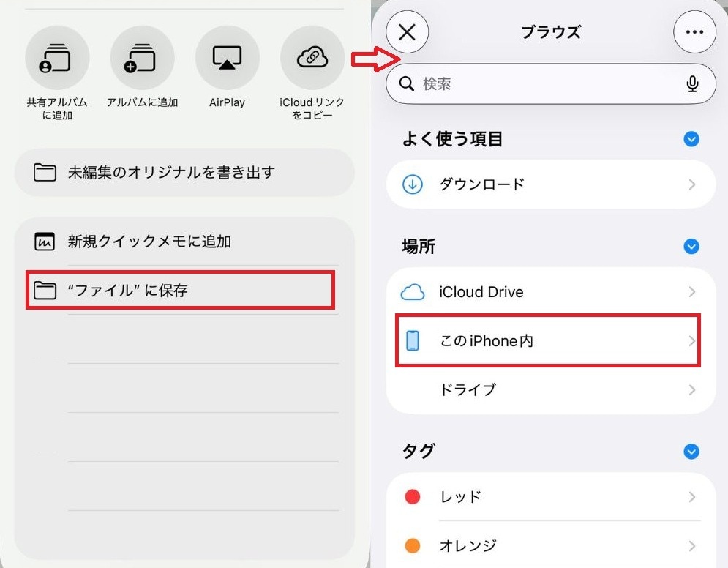Collapse the よく使う項目 section

pyautogui.click(x=691, y=139)
